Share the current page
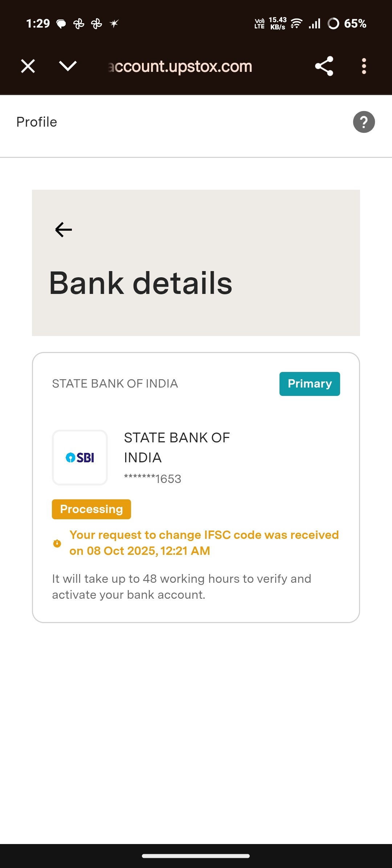The image size is (392, 868). (x=324, y=66)
